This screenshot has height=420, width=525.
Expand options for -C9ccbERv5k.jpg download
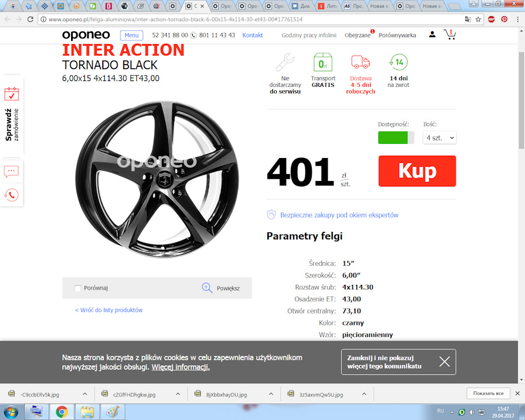pos(85,394)
